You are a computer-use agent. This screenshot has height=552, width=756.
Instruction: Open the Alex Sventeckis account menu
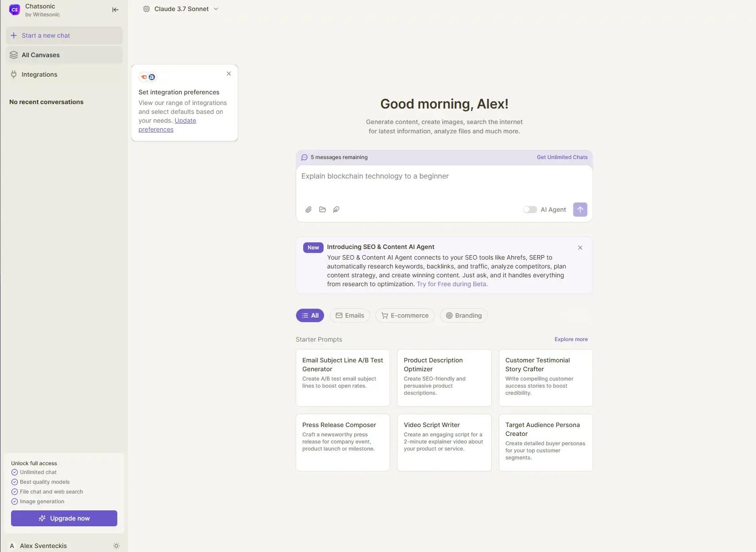click(x=43, y=546)
